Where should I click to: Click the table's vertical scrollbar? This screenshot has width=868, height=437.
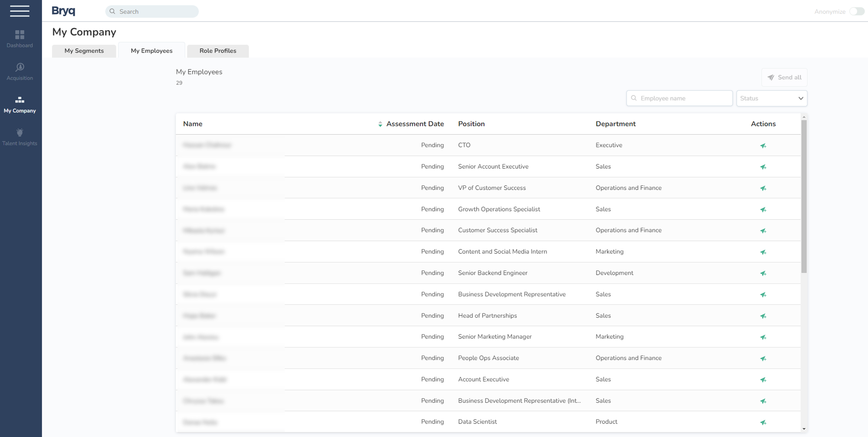pos(804,196)
